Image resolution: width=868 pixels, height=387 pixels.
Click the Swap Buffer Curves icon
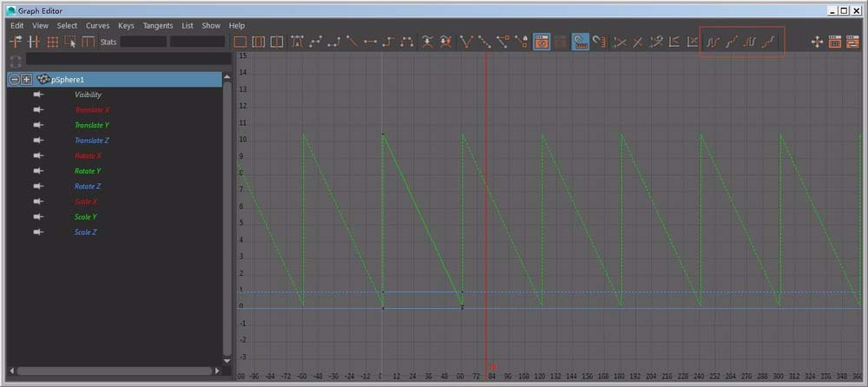(445, 42)
